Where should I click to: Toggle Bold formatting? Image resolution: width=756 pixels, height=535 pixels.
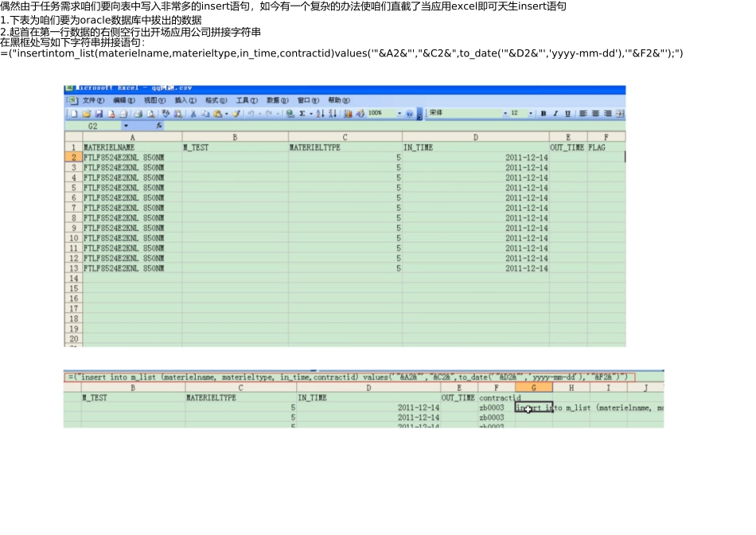544,113
